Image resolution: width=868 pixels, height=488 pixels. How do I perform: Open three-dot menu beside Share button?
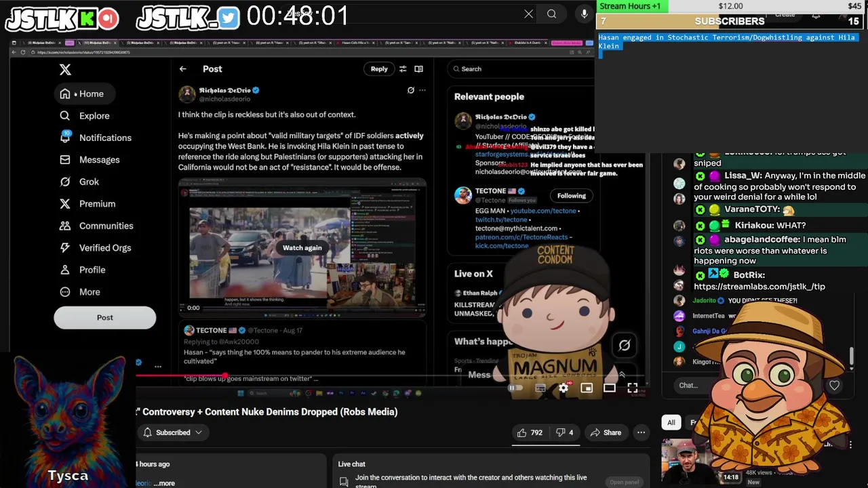(641, 432)
